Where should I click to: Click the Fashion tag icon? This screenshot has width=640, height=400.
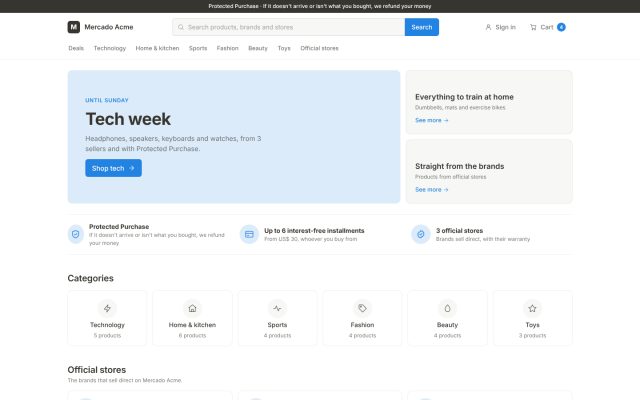coord(362,308)
